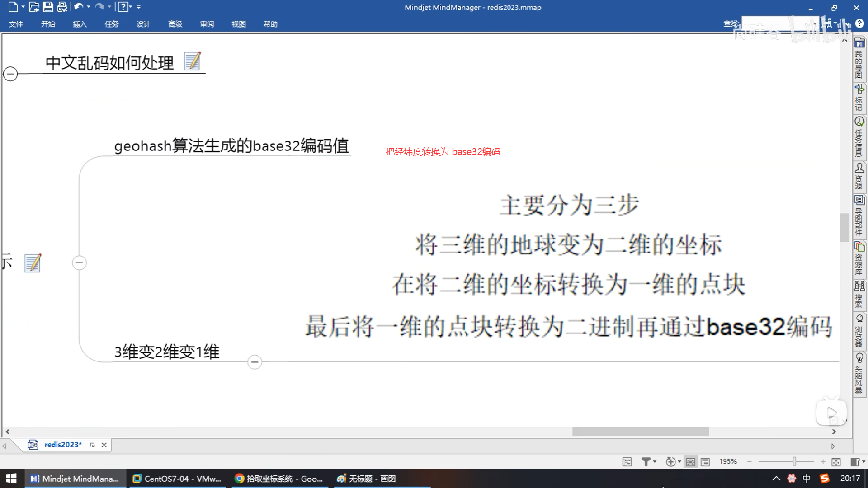Screen dimensions: 868x488
Task: Open the New document dropdown arrow
Action: (23, 7)
